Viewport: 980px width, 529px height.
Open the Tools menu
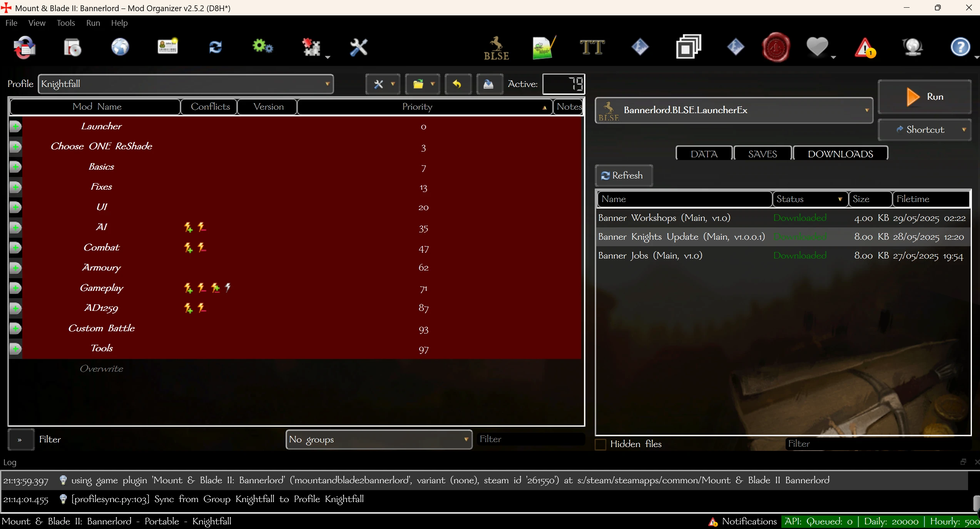tap(66, 23)
